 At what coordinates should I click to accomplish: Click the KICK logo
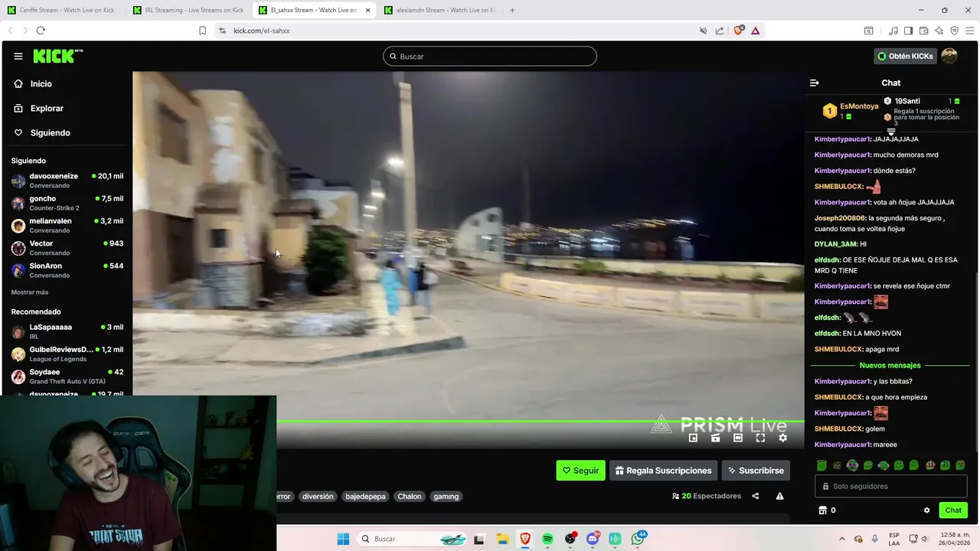pyautogui.click(x=57, y=56)
